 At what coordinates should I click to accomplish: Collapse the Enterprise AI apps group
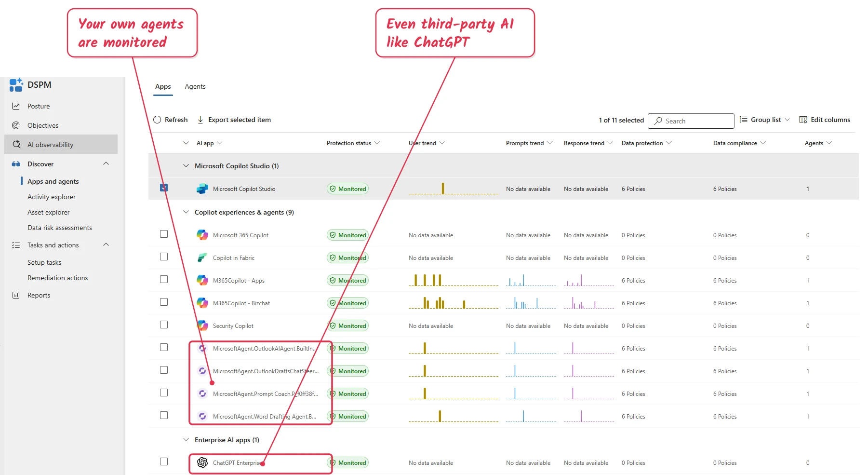(186, 439)
